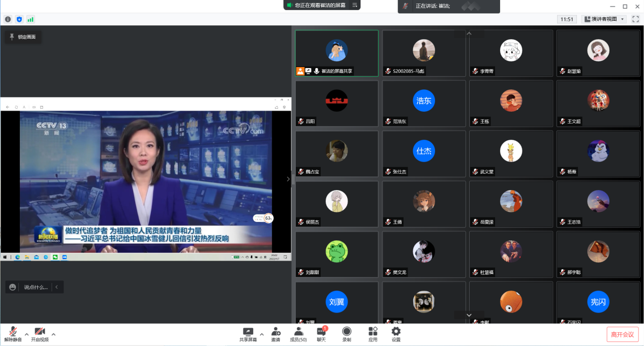Enter full screen mode via top-right icon
644x346 pixels.
(635, 19)
